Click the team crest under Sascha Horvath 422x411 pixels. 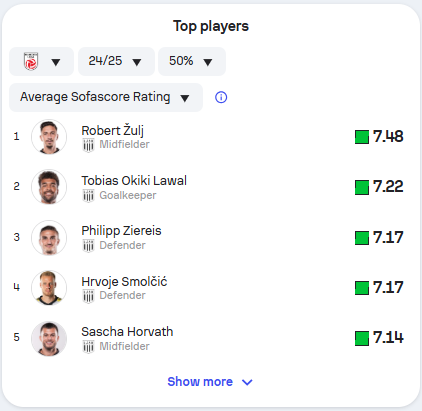click(x=88, y=347)
